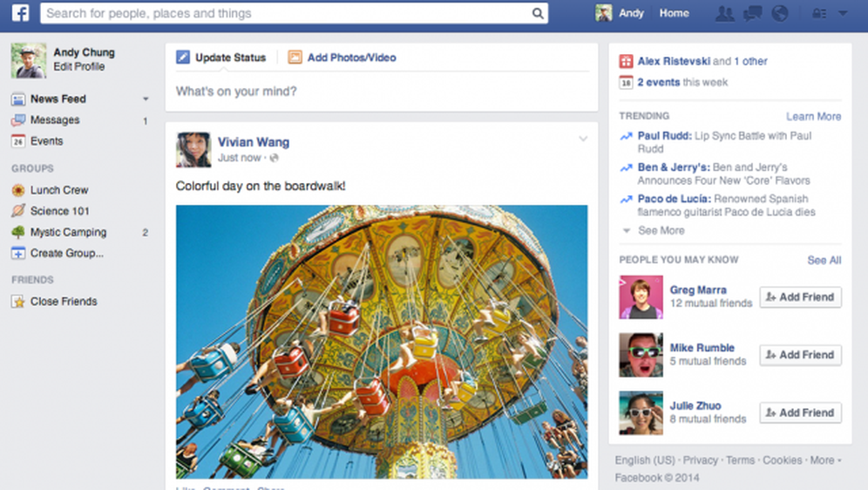Open the carousel swing ride photo

click(382, 342)
